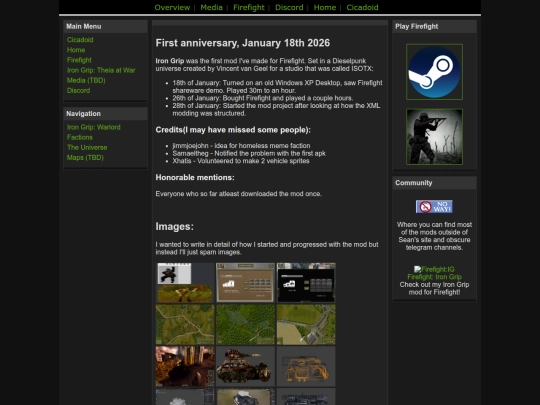View the orange wireframe tank thumbnail
This screenshot has width=540, height=405.
(x=306, y=366)
